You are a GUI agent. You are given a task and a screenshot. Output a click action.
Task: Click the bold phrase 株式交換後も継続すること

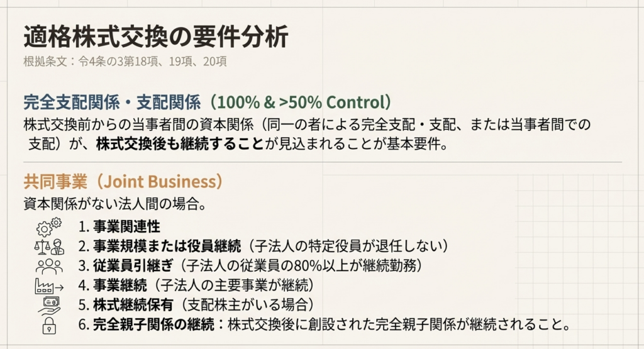coord(179,143)
